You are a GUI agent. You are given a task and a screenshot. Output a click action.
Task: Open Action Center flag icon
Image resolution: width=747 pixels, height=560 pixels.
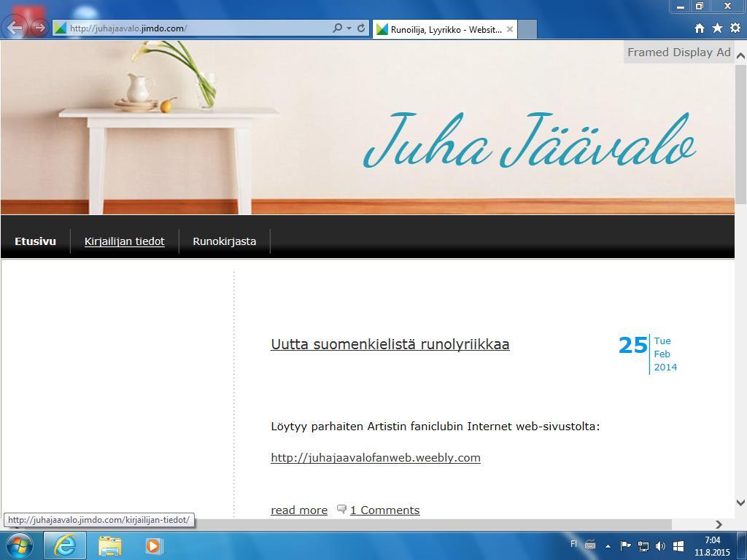(625, 545)
